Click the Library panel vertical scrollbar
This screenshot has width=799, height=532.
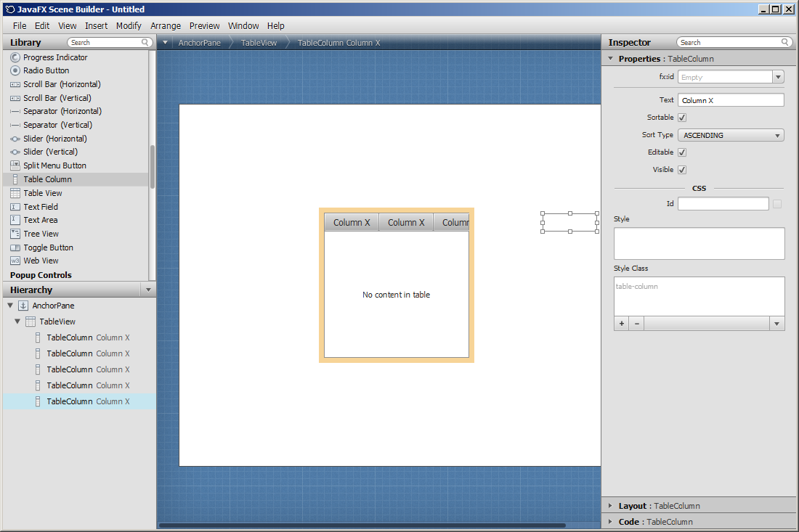coord(152,167)
